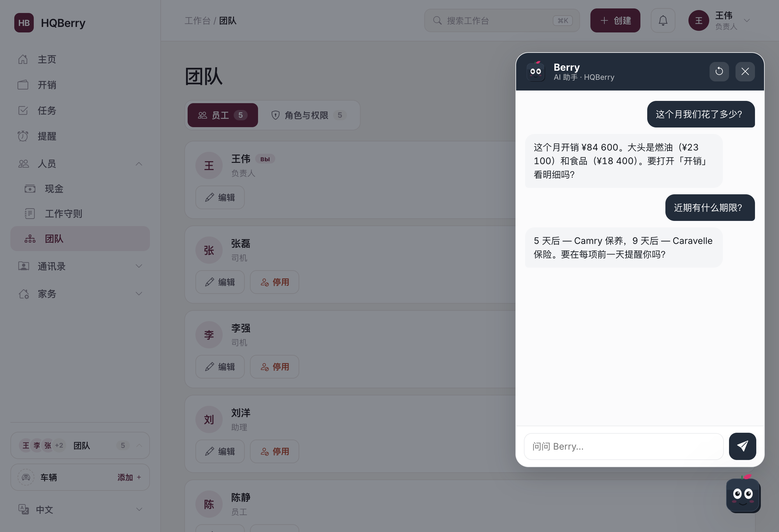Click the 通讯录 contact card icon
Screen dimensions: 779x532
(x=23, y=266)
